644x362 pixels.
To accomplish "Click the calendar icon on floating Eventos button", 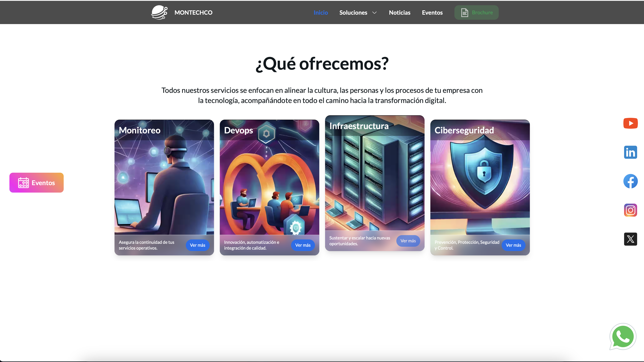I will tap(24, 183).
